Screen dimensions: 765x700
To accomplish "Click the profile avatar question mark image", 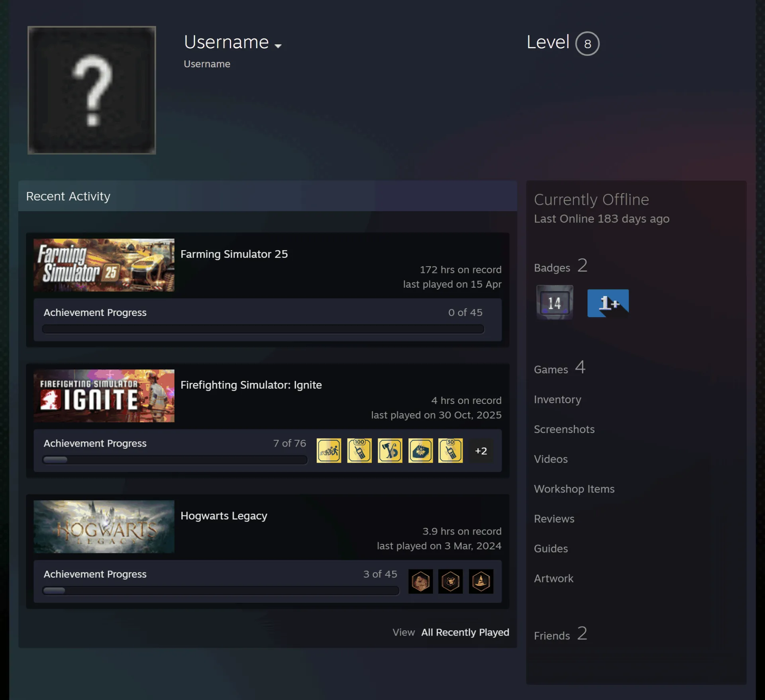I will click(x=92, y=90).
